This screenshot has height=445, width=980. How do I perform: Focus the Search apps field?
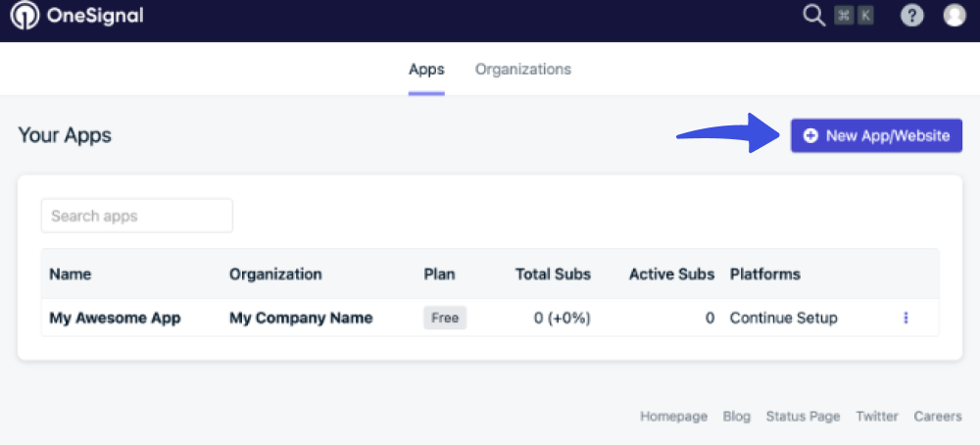pyautogui.click(x=137, y=216)
